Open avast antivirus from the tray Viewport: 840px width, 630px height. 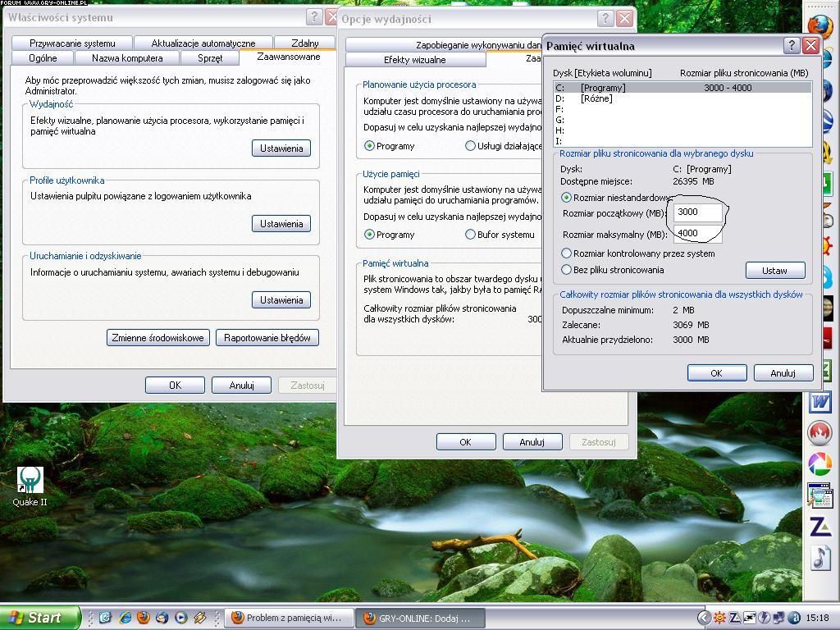point(794,618)
